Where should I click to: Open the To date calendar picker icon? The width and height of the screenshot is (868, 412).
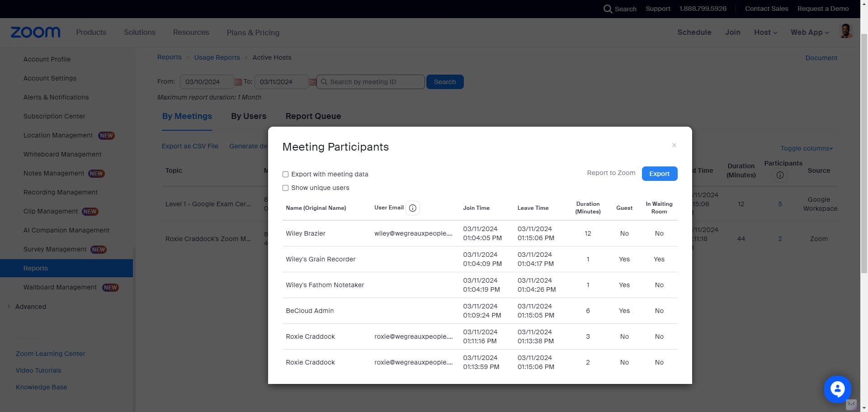coord(312,82)
